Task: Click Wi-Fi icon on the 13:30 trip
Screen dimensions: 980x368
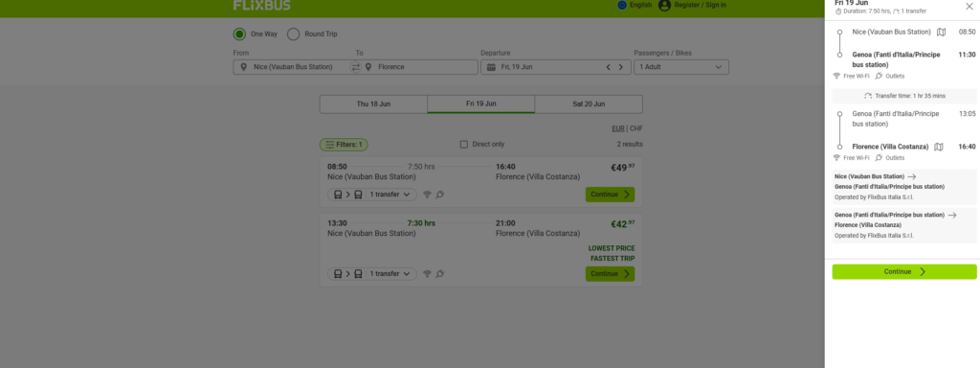Action: click(428, 273)
